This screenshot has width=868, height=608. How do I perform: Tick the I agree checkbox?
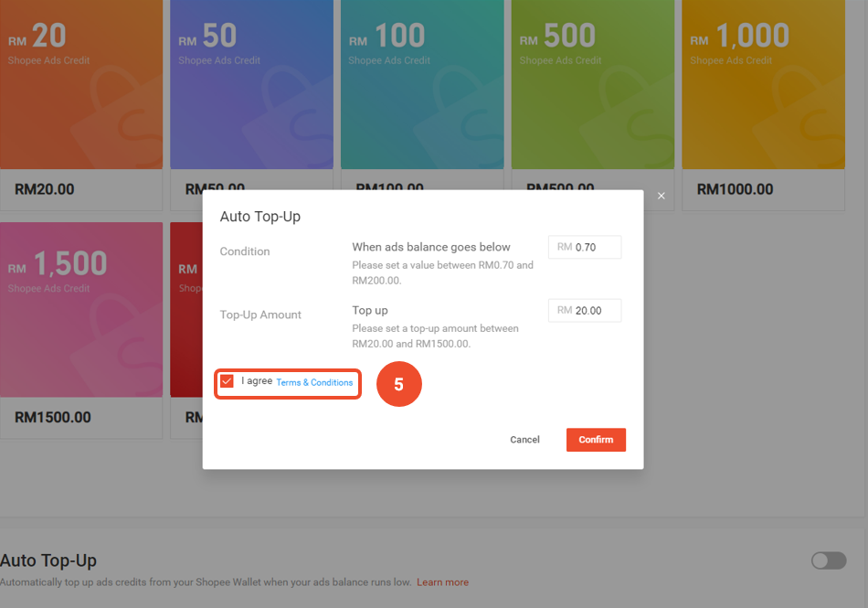click(228, 381)
